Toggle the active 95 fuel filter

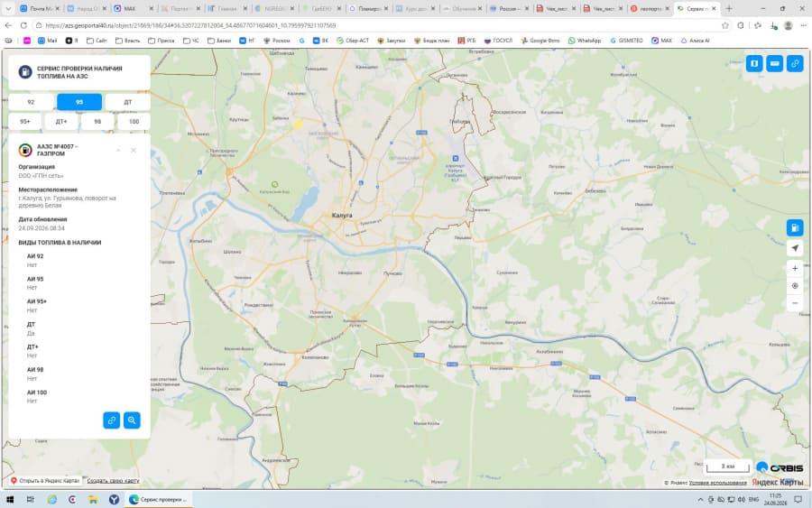click(79, 102)
